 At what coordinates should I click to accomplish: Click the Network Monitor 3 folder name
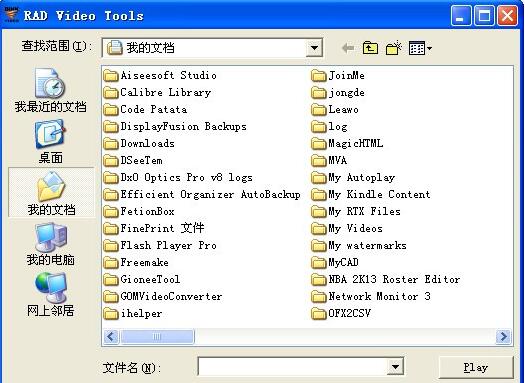click(379, 297)
